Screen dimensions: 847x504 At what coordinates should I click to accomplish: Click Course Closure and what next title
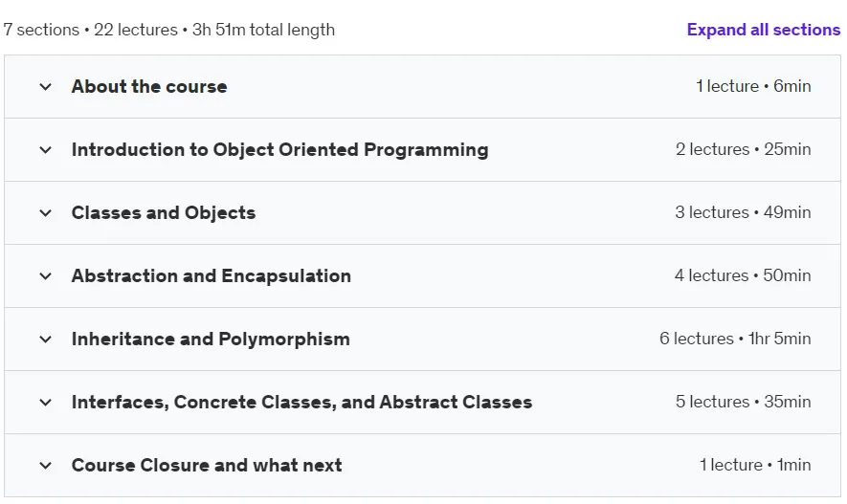[x=207, y=465]
